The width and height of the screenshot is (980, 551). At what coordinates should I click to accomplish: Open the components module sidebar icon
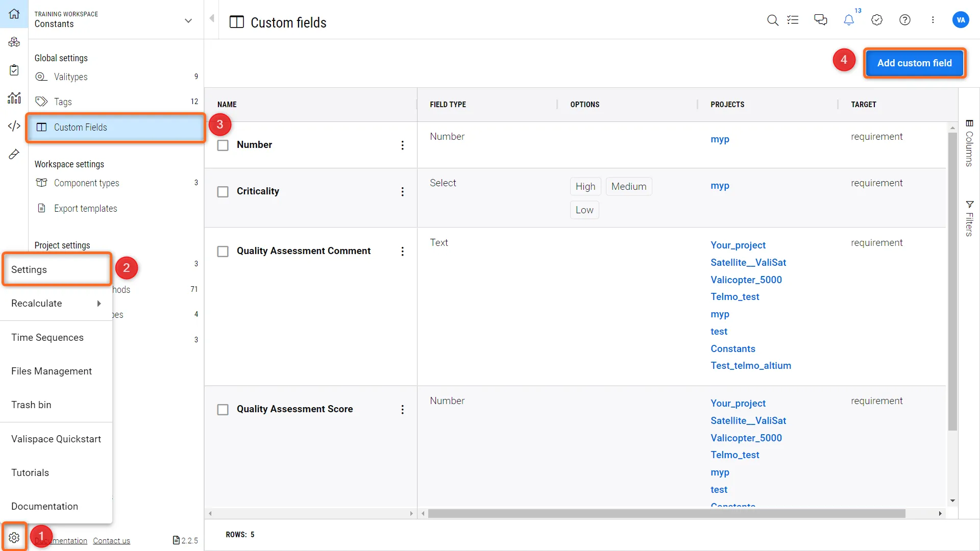14,42
